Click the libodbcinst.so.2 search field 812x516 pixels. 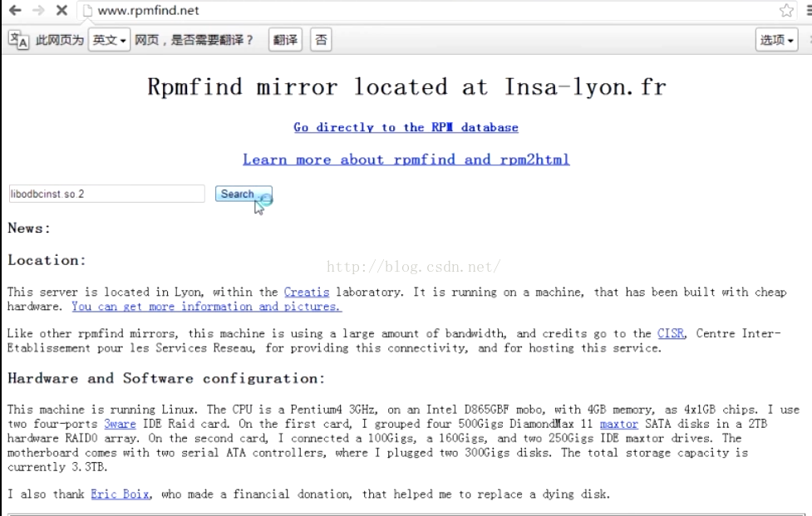coord(106,194)
